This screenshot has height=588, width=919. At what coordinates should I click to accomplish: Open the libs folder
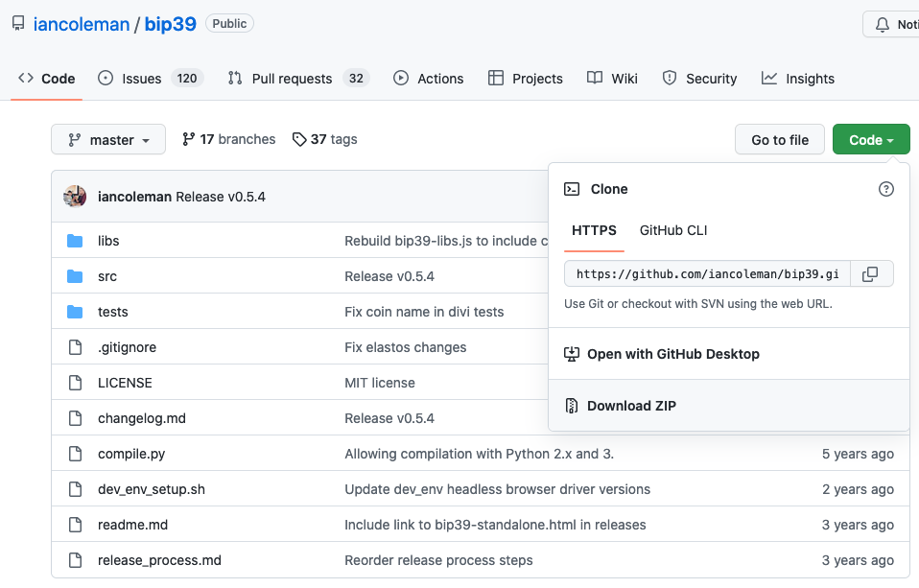point(108,241)
